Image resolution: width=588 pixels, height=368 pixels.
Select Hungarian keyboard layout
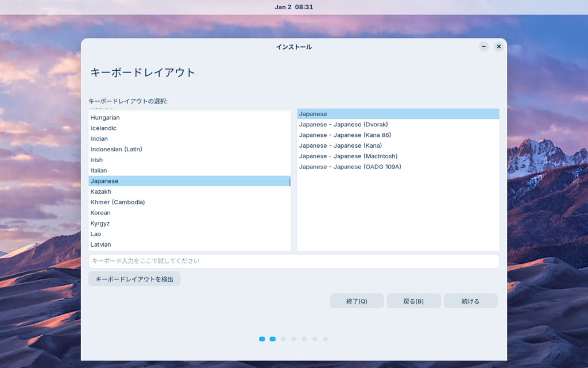(x=105, y=117)
